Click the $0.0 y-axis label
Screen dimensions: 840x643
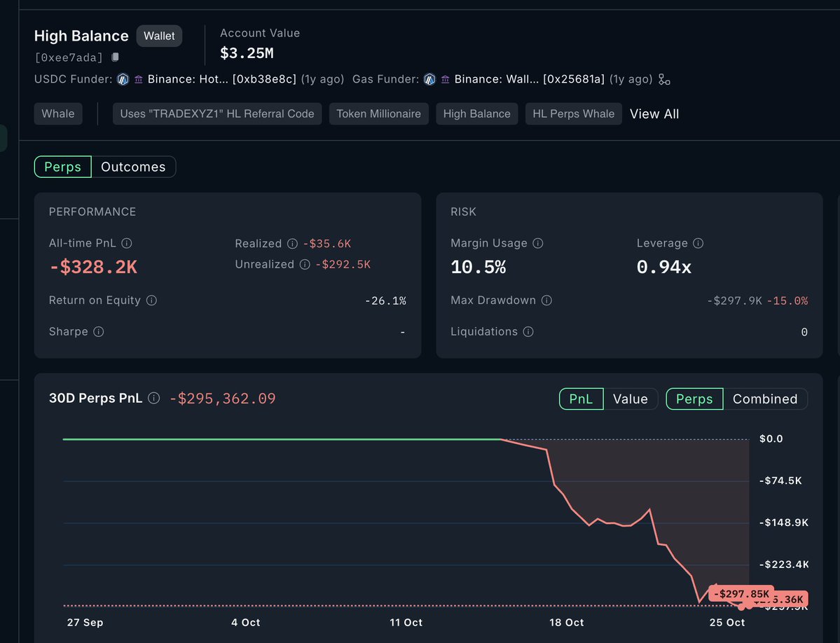(x=771, y=439)
